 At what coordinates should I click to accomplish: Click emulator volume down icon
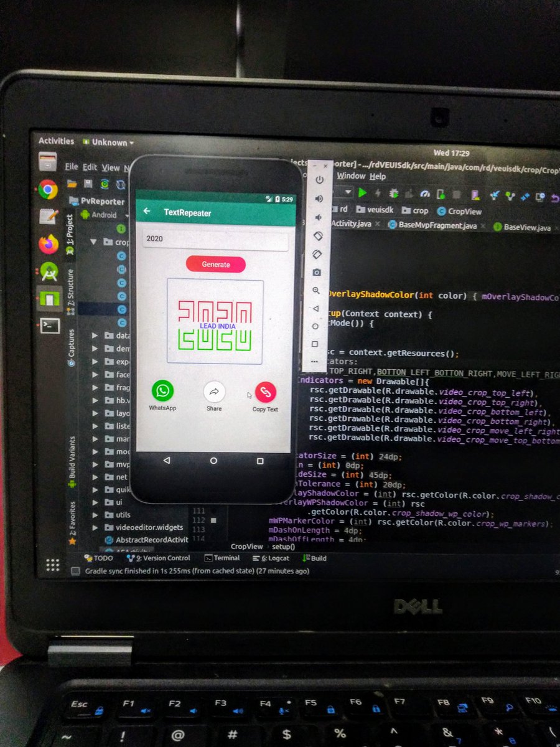point(318,217)
